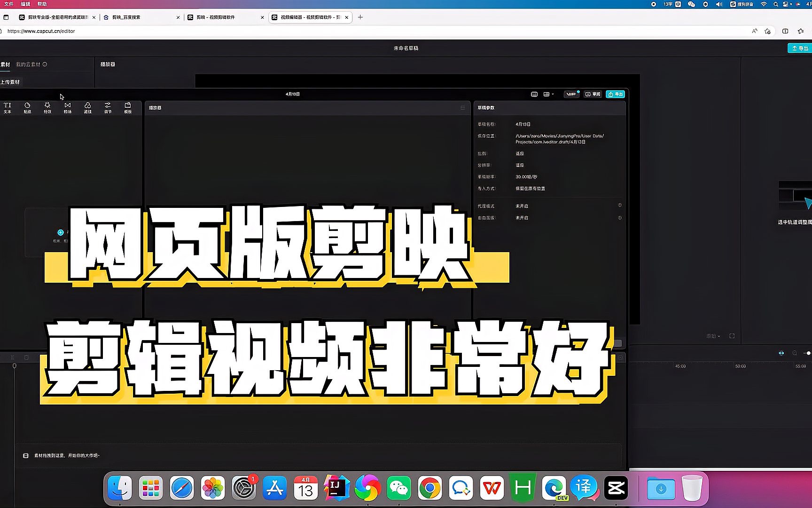Open the JianYing layout dropdown

pos(548,94)
